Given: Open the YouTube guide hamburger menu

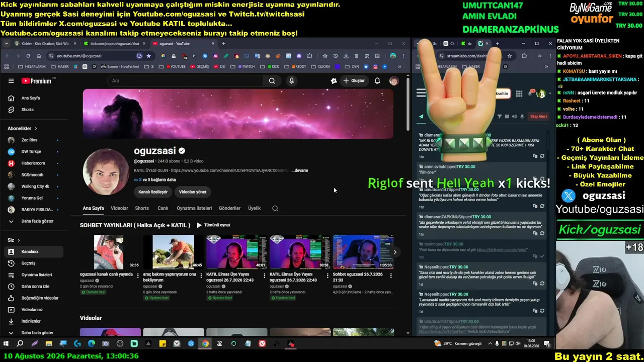Looking at the screenshot, I should point(11,81).
